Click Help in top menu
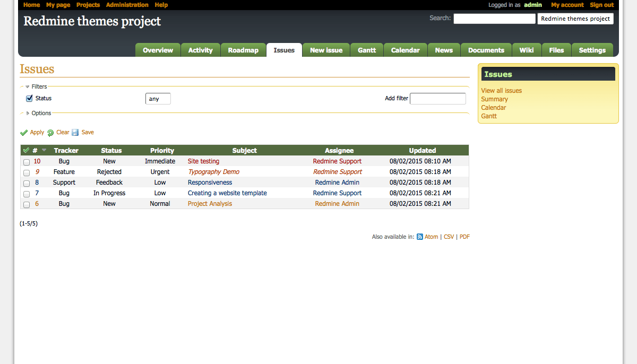 point(161,5)
